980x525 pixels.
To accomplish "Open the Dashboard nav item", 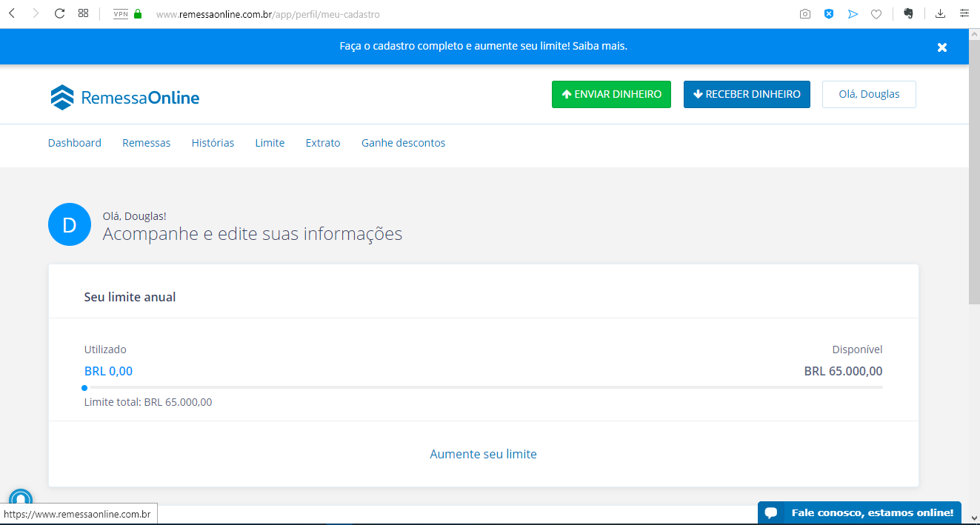I will tap(75, 143).
